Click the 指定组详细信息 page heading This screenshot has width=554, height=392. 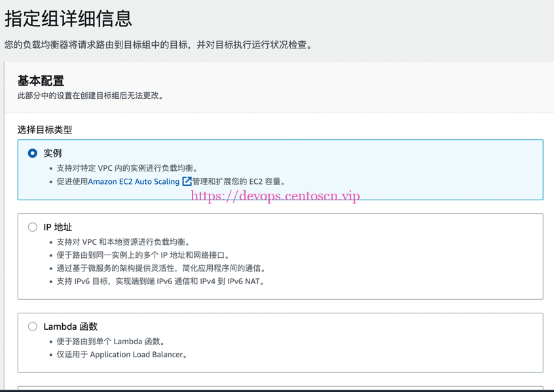pos(68,18)
